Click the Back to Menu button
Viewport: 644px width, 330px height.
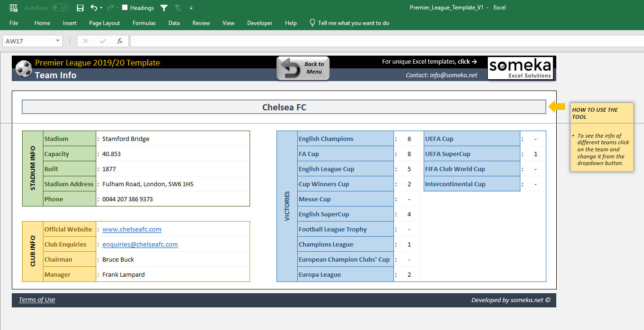pyautogui.click(x=303, y=68)
